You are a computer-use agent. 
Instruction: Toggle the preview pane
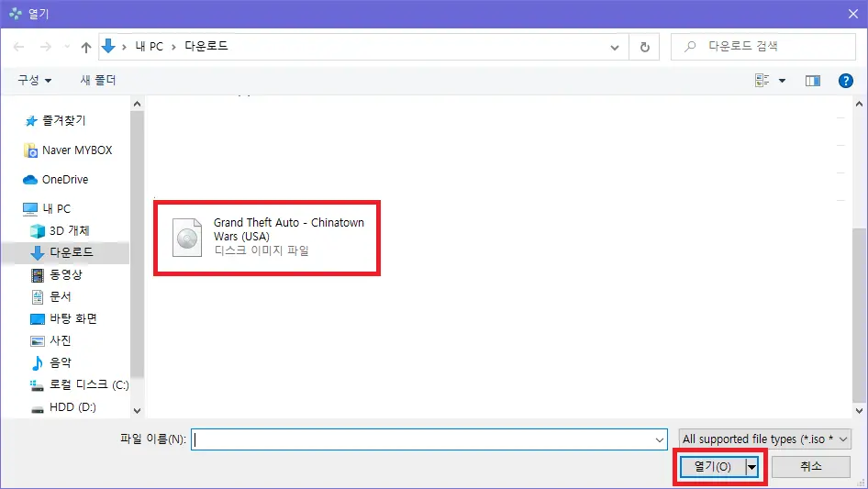(x=813, y=81)
